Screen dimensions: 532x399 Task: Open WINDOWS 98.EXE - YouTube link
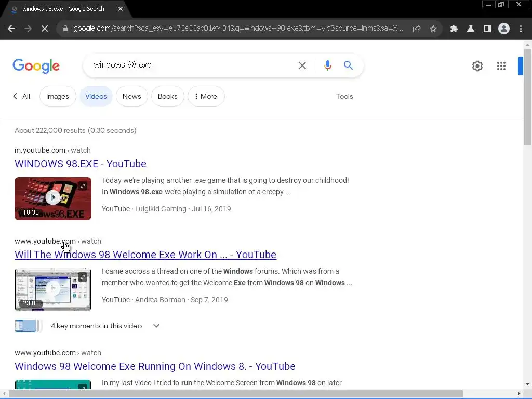(x=81, y=164)
